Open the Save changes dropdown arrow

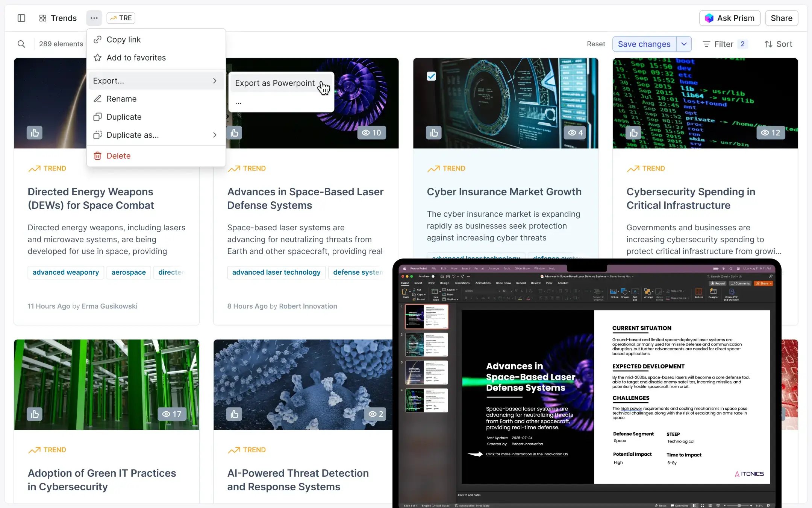684,44
